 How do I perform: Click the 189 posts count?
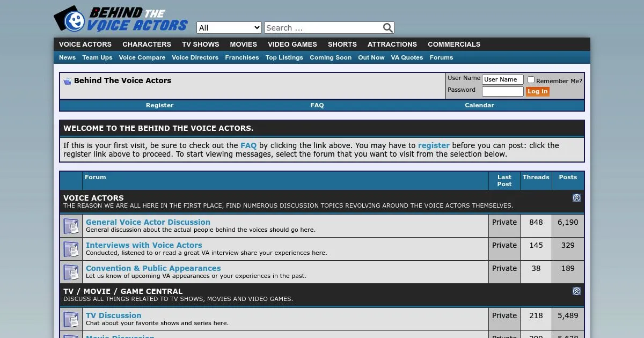coord(568,268)
